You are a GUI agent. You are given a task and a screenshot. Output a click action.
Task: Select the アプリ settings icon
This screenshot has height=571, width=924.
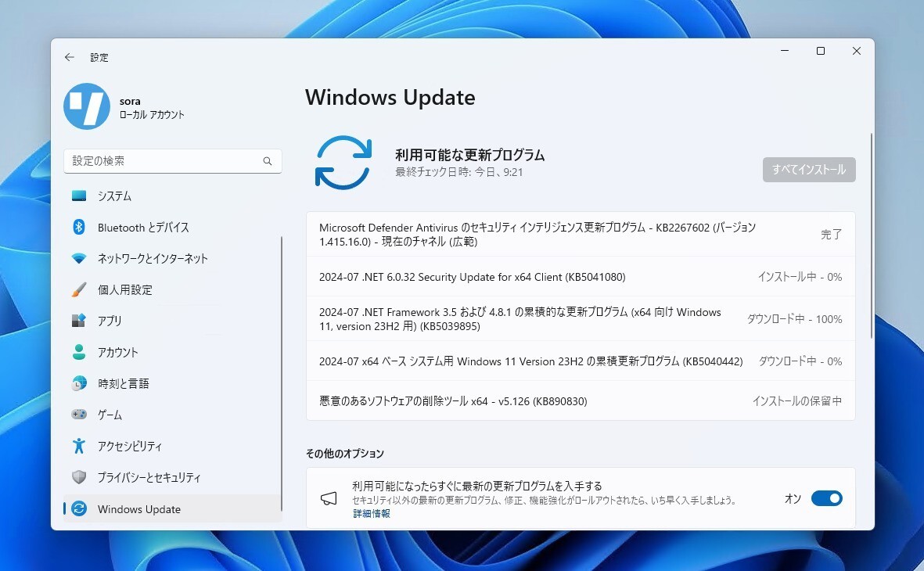[x=78, y=321]
